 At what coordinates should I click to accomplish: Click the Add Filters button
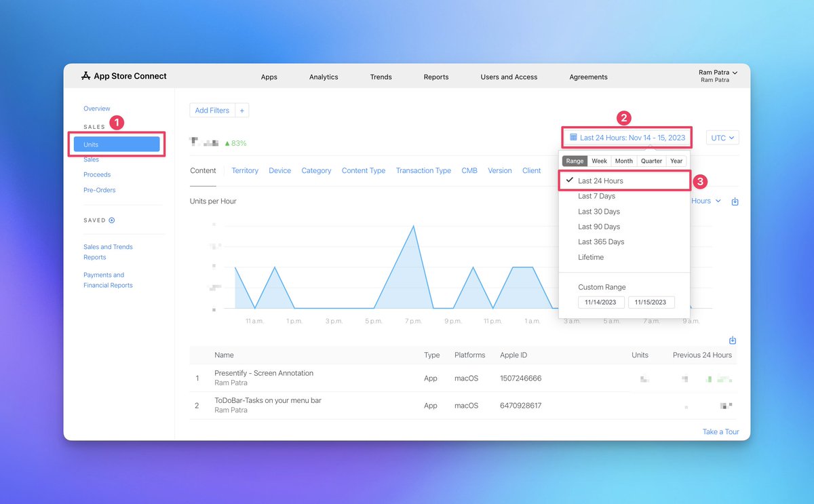click(x=212, y=111)
